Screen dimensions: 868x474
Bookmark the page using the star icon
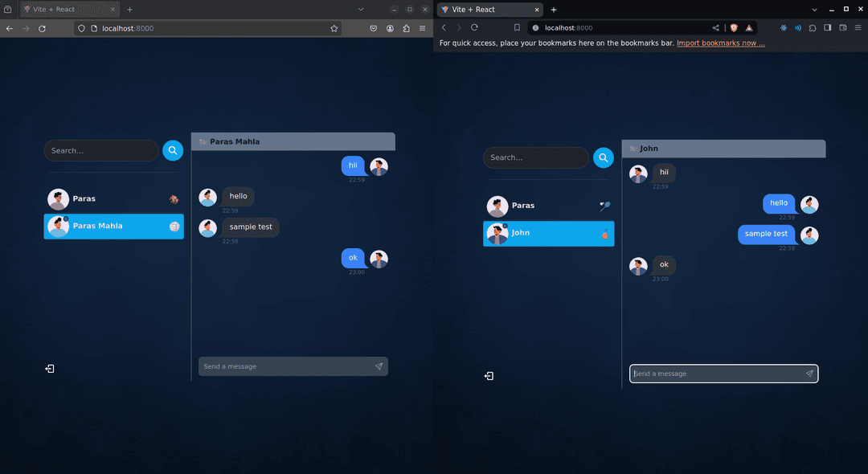pos(334,27)
